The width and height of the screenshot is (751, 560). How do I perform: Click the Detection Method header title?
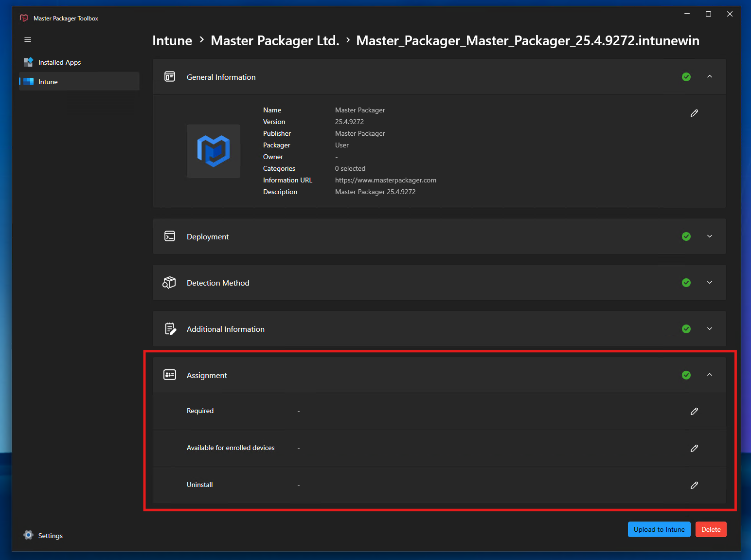tap(218, 283)
